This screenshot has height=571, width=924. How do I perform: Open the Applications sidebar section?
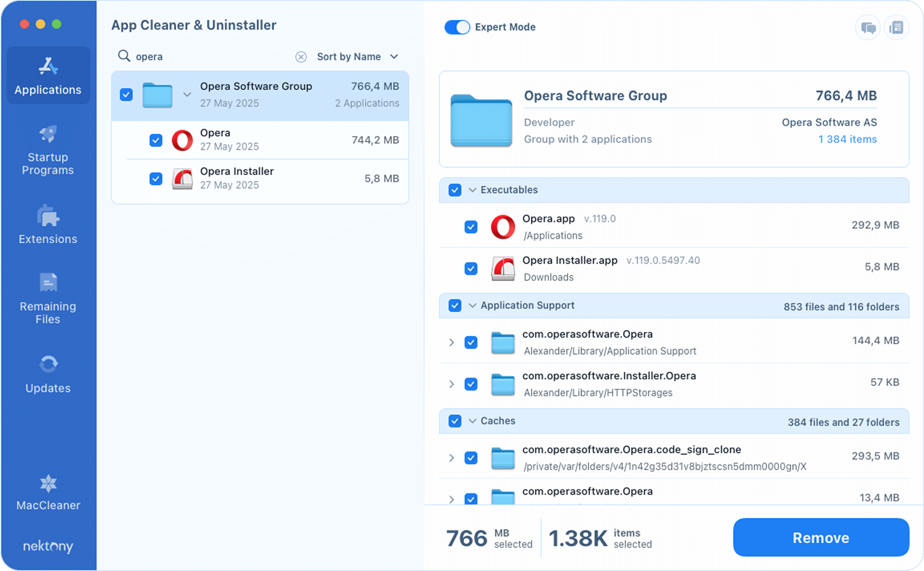(48, 76)
